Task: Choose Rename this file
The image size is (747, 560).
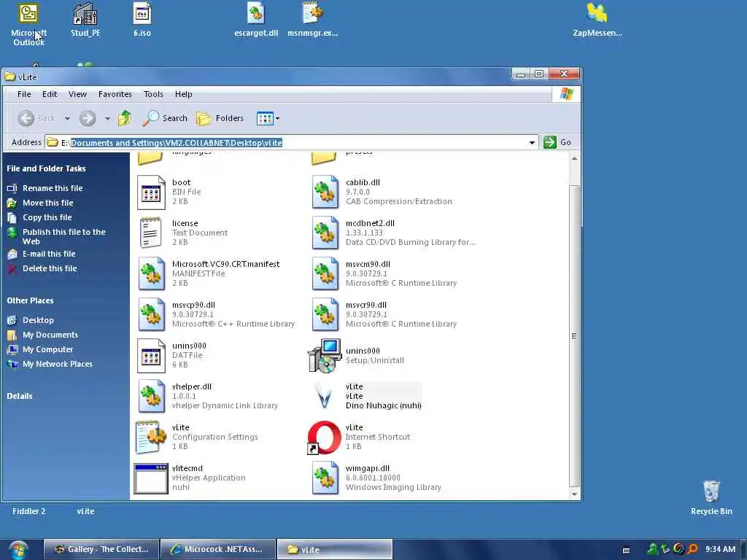Action: click(44, 188)
